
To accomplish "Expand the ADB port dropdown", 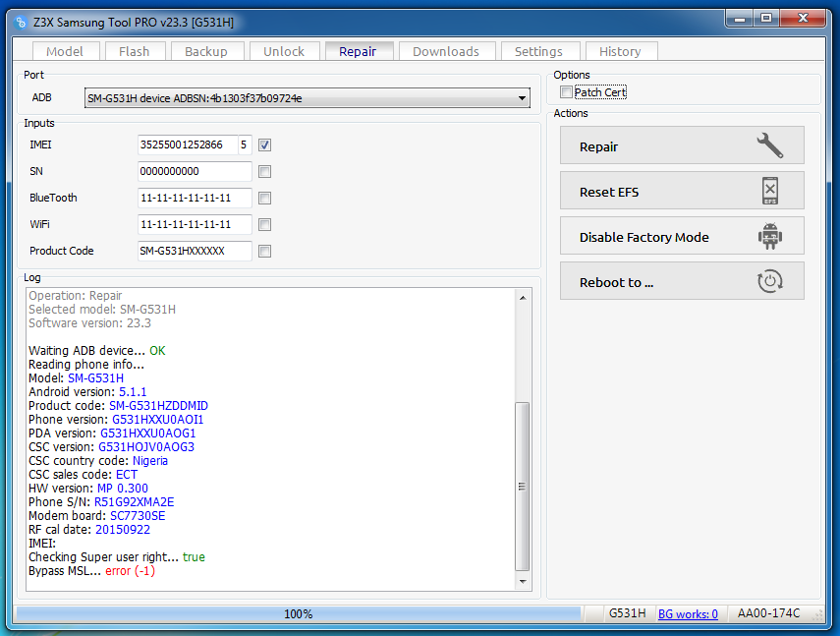I will (x=522, y=98).
